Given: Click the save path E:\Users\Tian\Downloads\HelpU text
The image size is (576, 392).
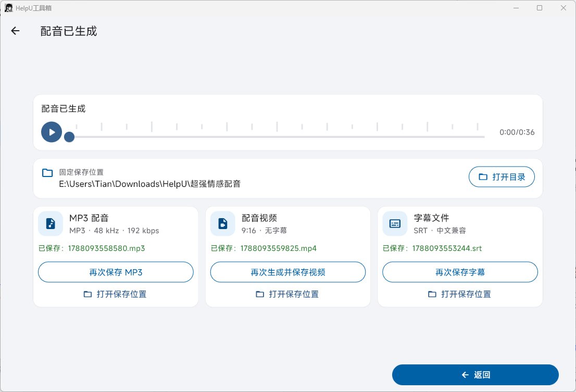Looking at the screenshot, I should point(150,184).
